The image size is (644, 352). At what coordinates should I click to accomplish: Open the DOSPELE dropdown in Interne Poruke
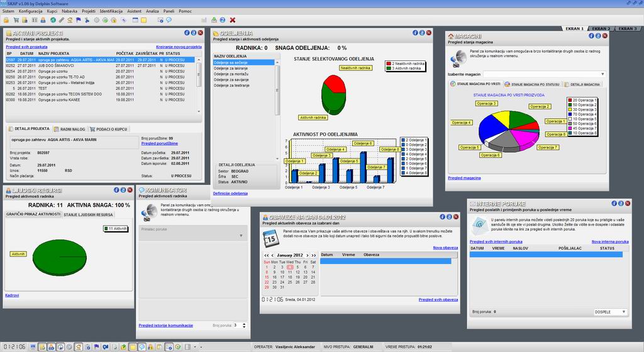[x=623, y=312]
